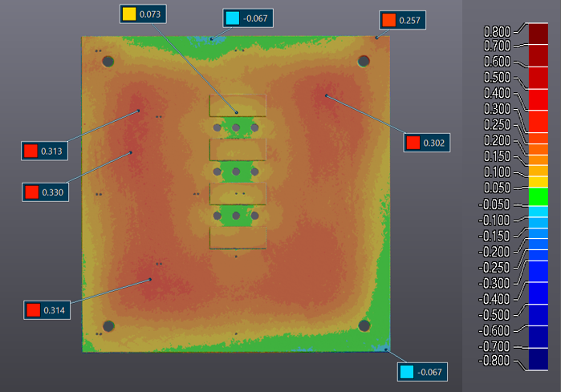This screenshot has height=392, width=561.
Task: Click the dark maroon top segment of the color scale
Action: click(538, 34)
